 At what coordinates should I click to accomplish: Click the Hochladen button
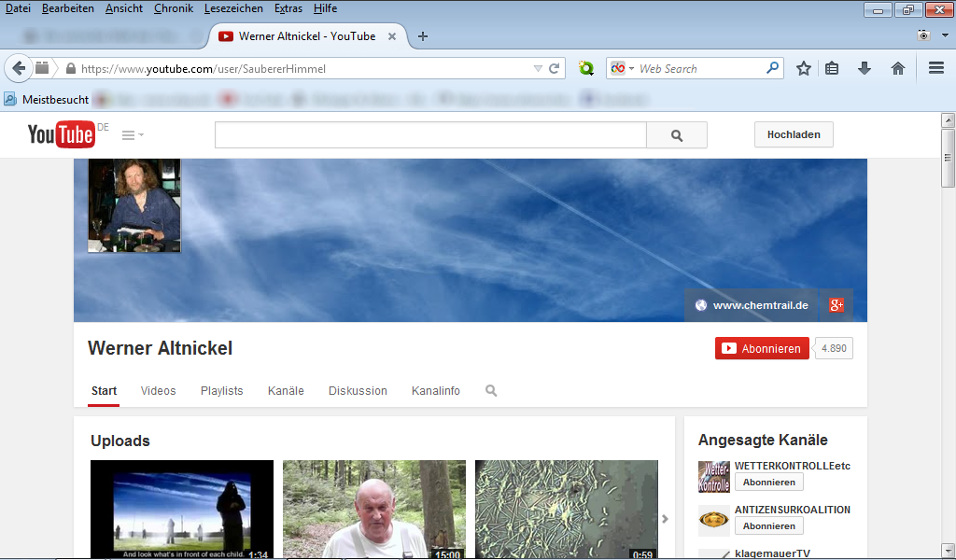(x=794, y=134)
